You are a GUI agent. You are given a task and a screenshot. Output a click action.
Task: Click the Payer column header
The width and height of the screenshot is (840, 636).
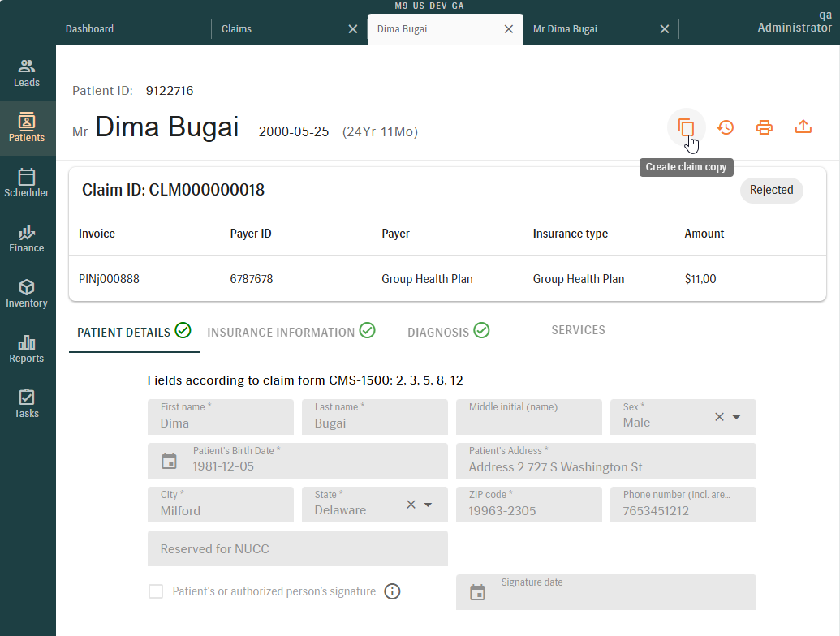tap(395, 234)
